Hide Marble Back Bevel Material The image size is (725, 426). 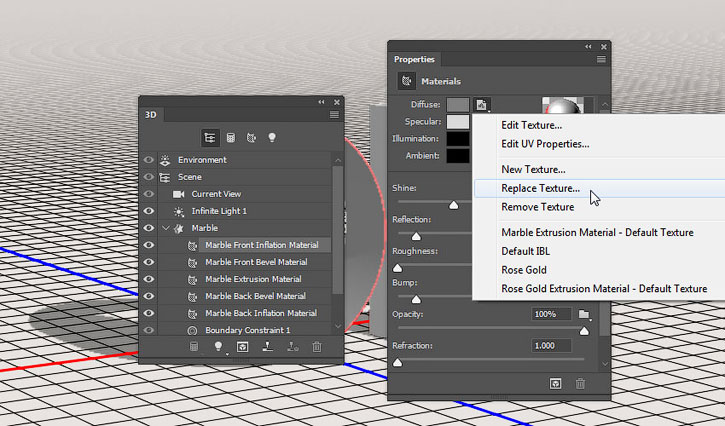tap(148, 296)
